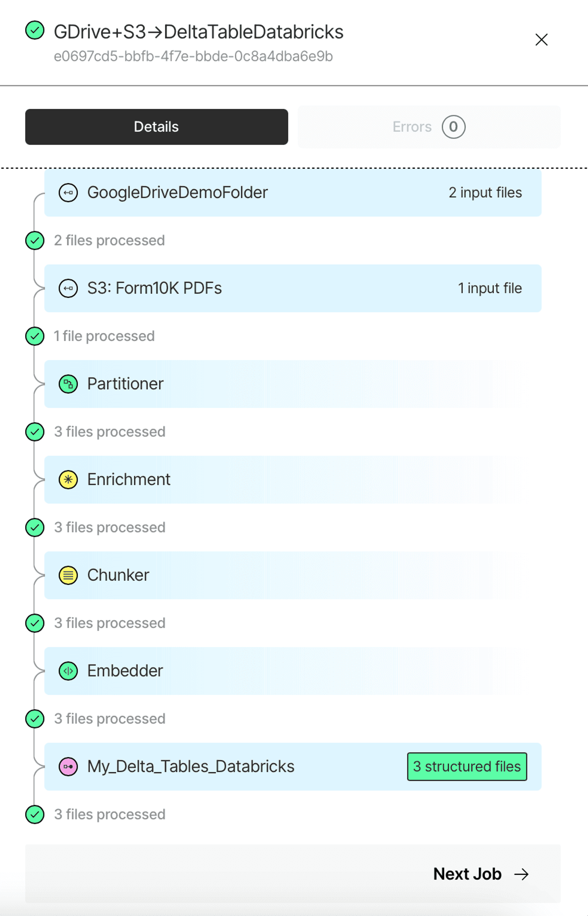Image resolution: width=588 pixels, height=916 pixels.
Task: Click the green job status check beside title
Action: [x=35, y=30]
